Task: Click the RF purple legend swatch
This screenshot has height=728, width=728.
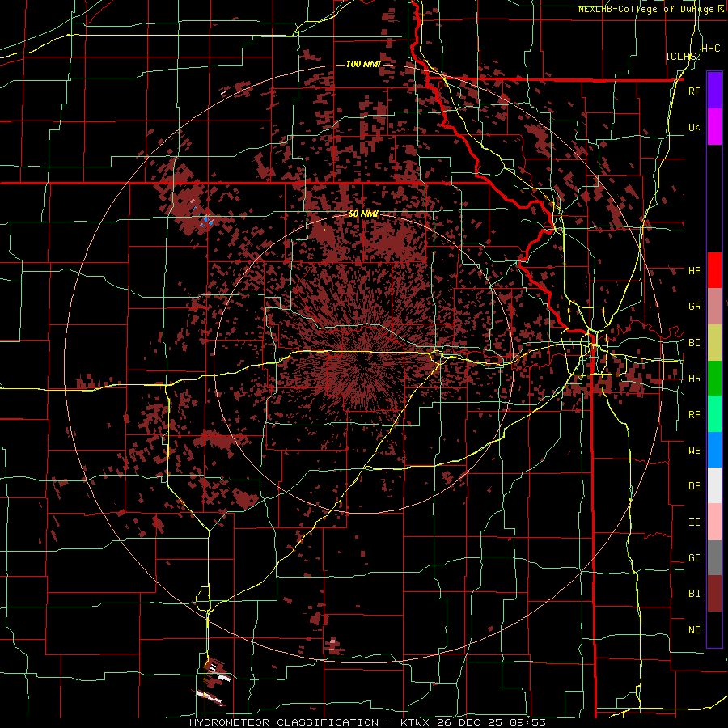Action: (x=714, y=90)
